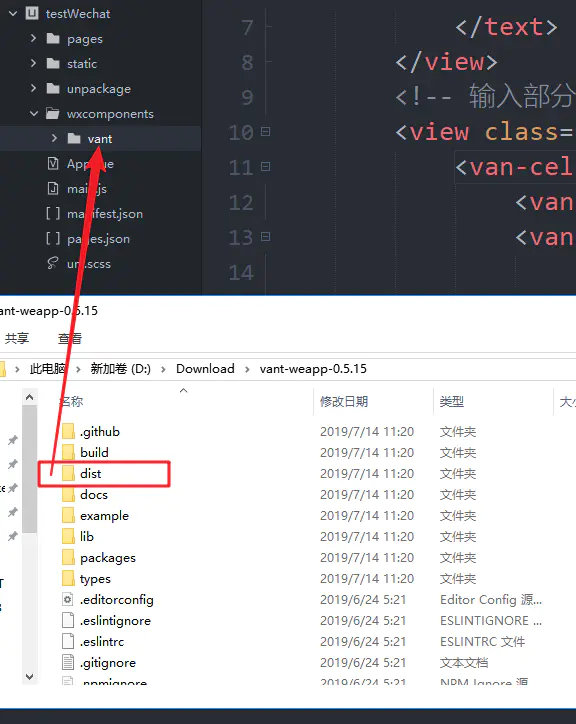Viewport: 576px width, 724px height.
Task: Click the nav pane scroll up arrow
Action: point(30,397)
